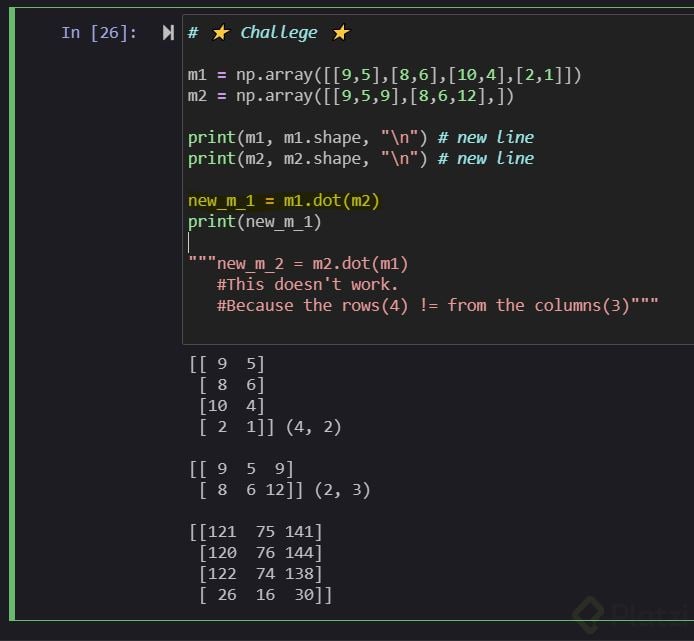Click the new_m_2 = m2.dot(m1) docstring line
This screenshot has width=694, height=641.
[298, 264]
